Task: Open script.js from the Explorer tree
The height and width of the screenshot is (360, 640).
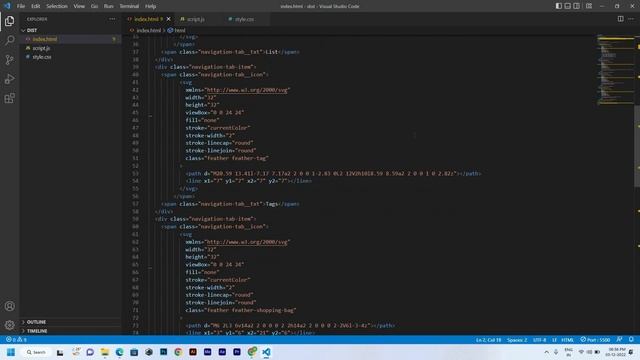Action: tap(70, 48)
